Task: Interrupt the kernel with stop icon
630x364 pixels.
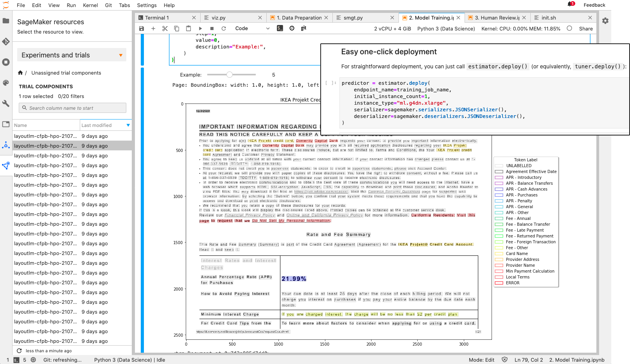Action: pos(212,29)
